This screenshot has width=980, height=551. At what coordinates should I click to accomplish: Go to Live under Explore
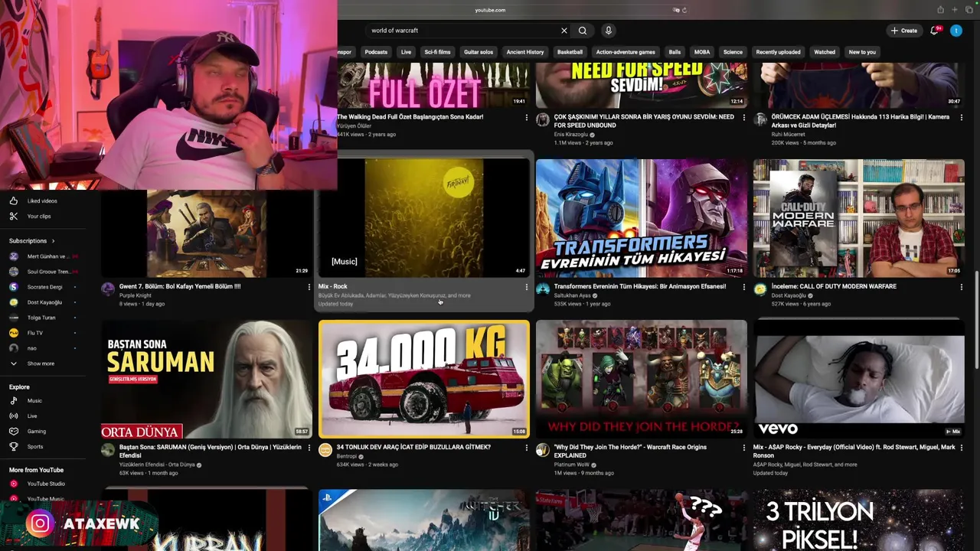point(32,416)
